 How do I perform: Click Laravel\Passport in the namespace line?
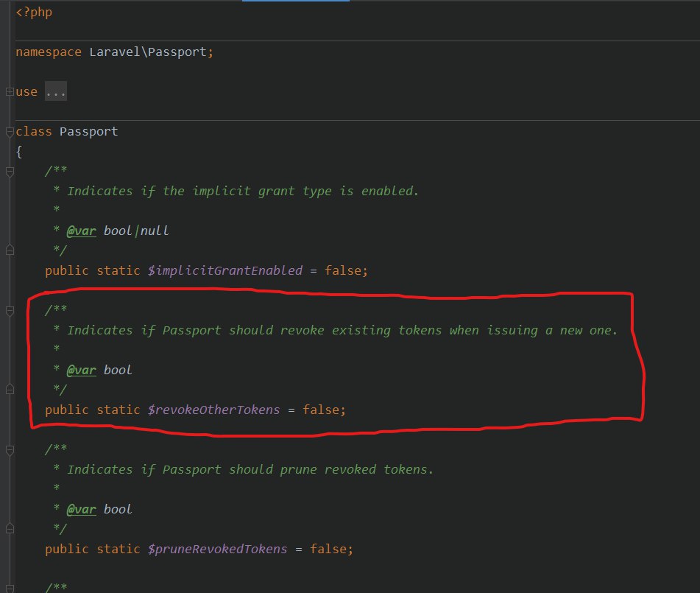coord(148,52)
